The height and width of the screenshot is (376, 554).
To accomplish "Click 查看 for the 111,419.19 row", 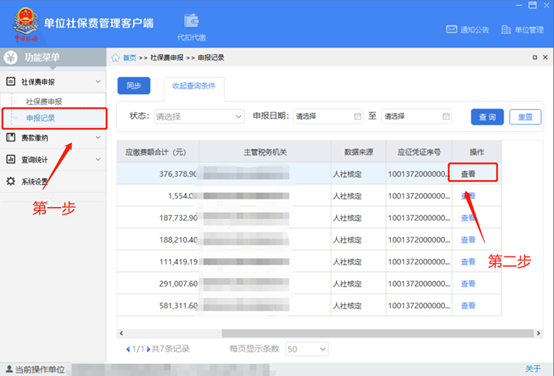I will coord(468,262).
